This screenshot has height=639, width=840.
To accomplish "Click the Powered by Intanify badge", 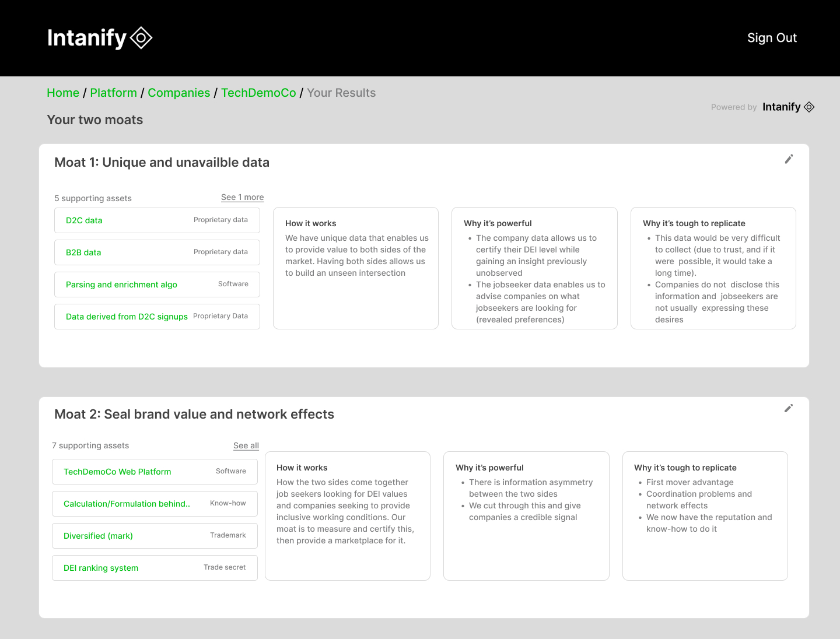I will 762,107.
